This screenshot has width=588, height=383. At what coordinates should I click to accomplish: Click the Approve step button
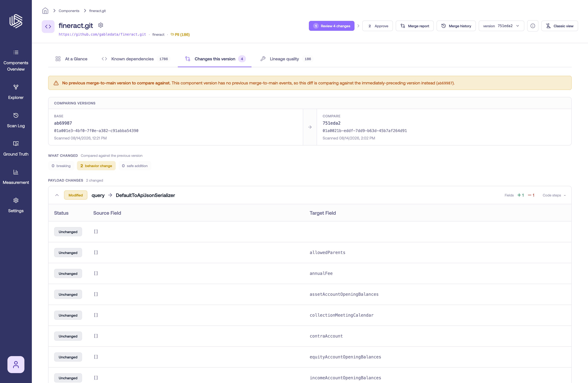(x=377, y=26)
